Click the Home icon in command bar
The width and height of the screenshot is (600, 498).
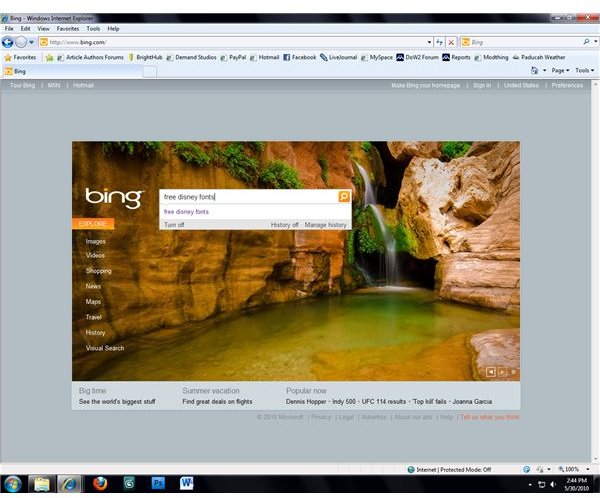tap(535, 70)
